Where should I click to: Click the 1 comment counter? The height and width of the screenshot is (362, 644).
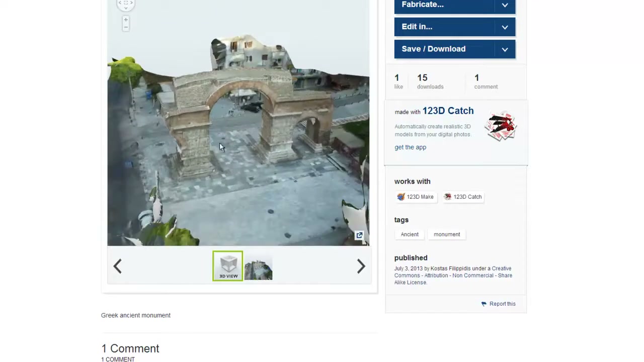point(486,81)
